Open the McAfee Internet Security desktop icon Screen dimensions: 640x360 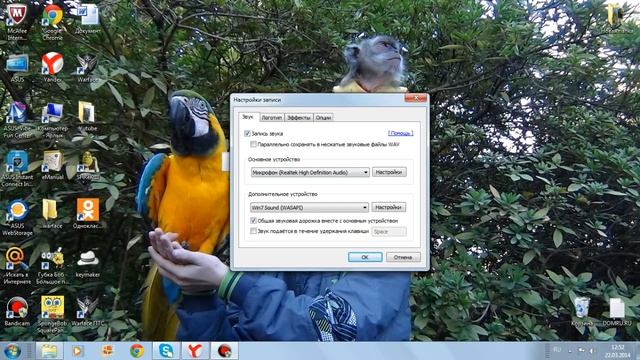tap(17, 20)
